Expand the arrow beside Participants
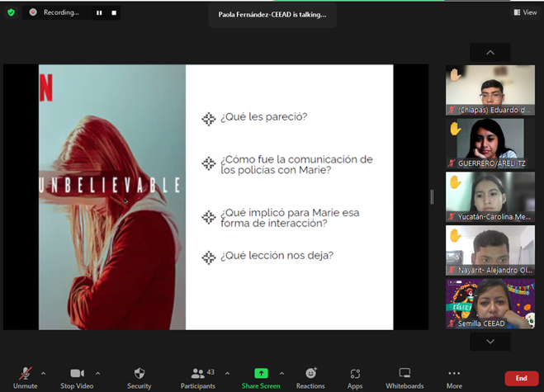544x392 pixels. [x=227, y=374]
